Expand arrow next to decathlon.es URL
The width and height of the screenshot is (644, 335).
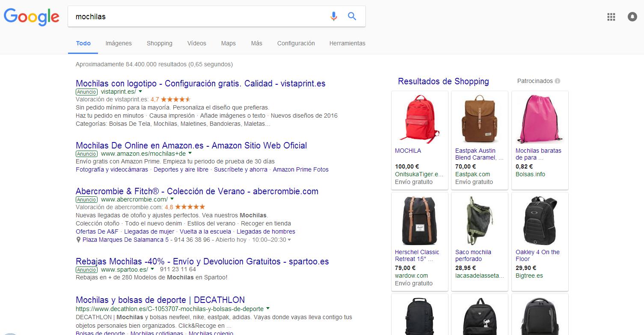[268, 308]
